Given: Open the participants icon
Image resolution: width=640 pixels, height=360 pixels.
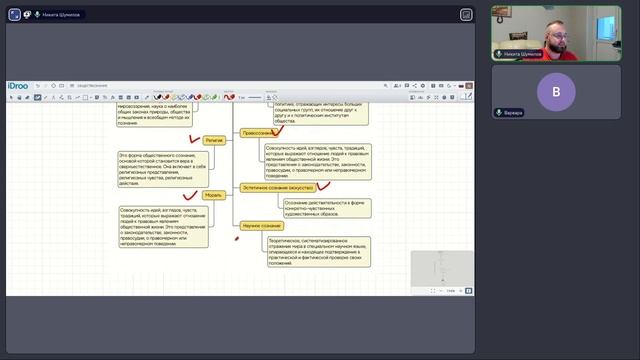Looking at the screenshot, I should [x=397, y=86].
